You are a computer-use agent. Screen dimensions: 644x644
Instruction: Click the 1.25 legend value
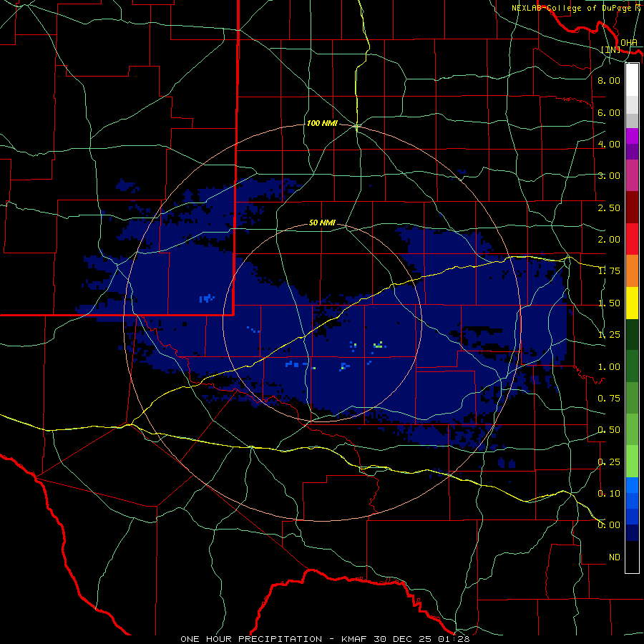tap(609, 335)
